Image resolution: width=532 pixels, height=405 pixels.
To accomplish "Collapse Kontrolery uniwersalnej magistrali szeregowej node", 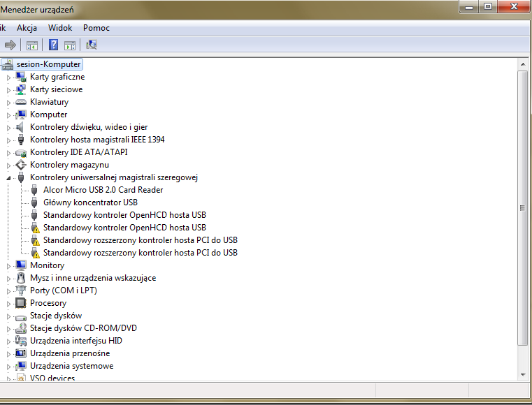I will [x=8, y=178].
